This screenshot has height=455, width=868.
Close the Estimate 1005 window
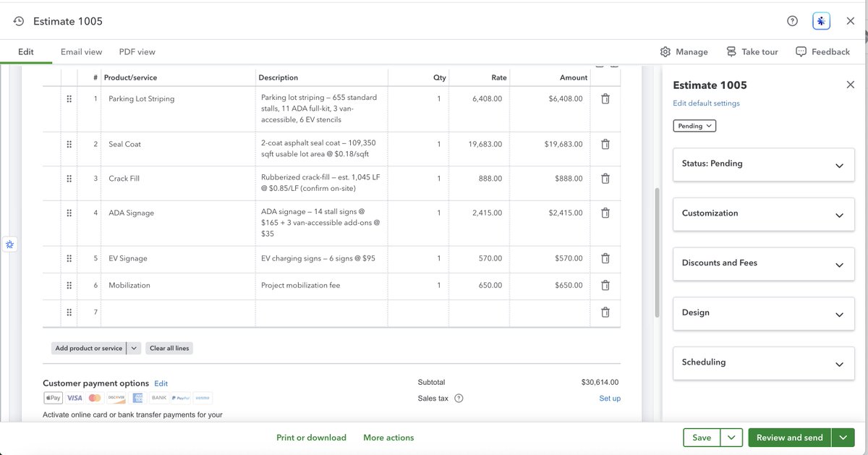click(851, 22)
